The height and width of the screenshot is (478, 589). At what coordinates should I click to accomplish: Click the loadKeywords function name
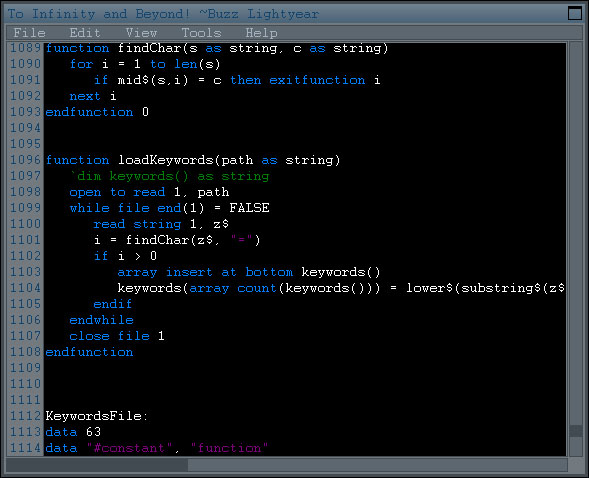click(x=166, y=160)
